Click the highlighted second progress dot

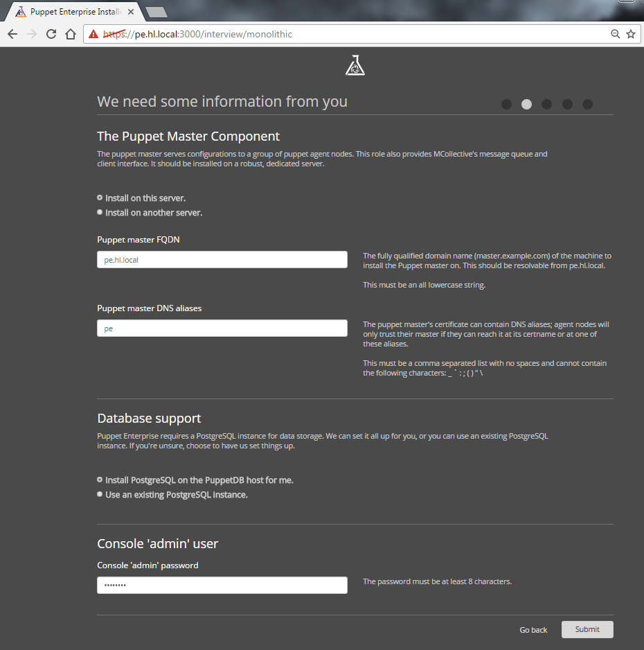[526, 104]
